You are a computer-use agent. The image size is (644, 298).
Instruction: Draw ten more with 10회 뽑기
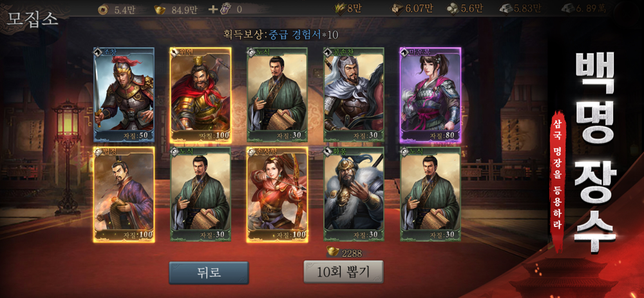coord(343,272)
